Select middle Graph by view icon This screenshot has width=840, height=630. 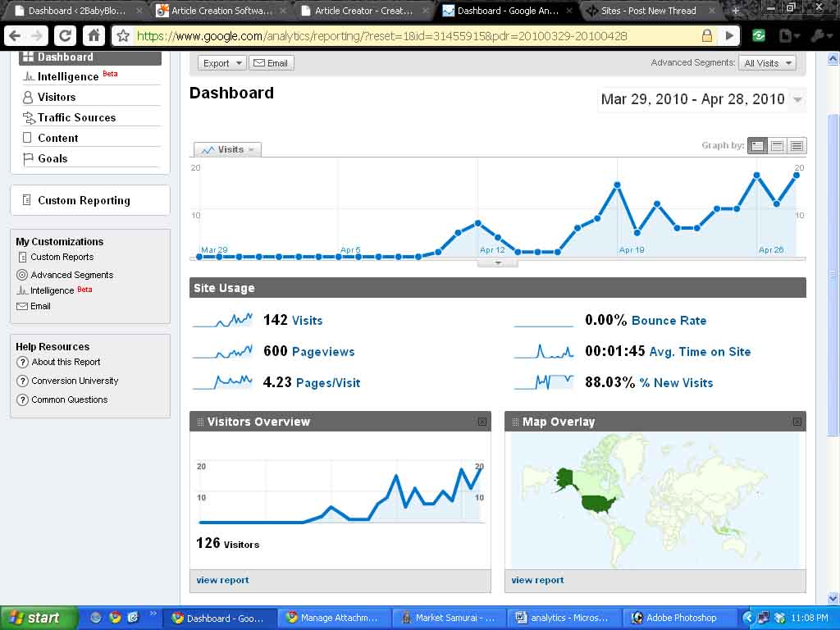[x=777, y=146]
